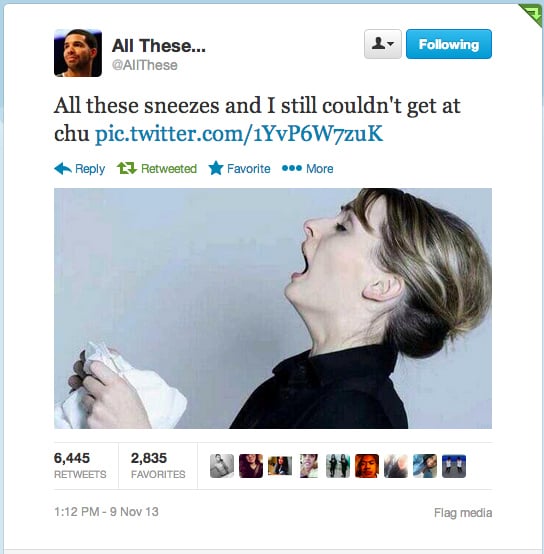The image size is (544, 554).
Task: Open the pic.twitter.com/1YvP6W7zuK link
Action: (239, 134)
